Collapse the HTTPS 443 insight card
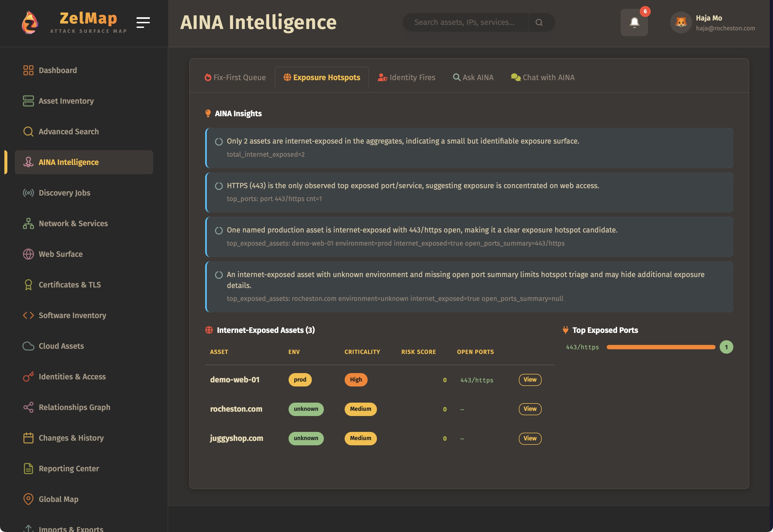 tap(219, 186)
